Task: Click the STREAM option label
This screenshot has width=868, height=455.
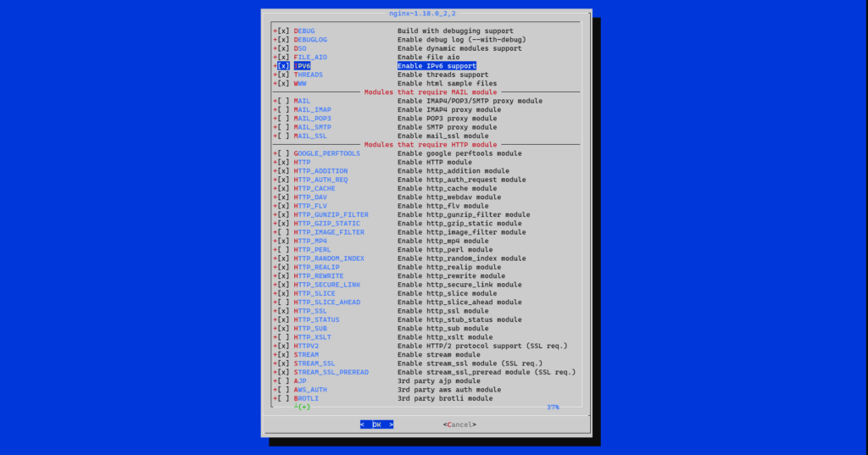Action: point(306,355)
